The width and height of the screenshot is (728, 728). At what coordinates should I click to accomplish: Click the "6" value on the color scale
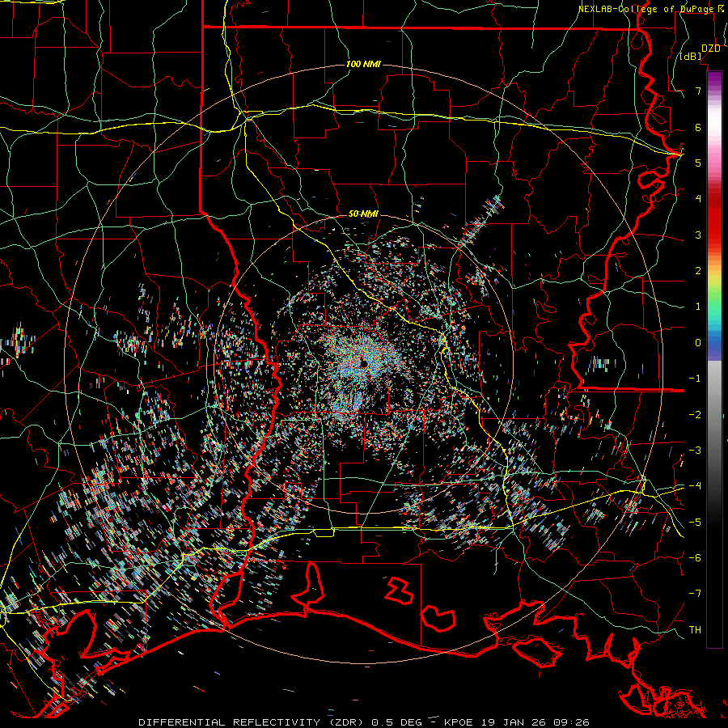(x=698, y=127)
